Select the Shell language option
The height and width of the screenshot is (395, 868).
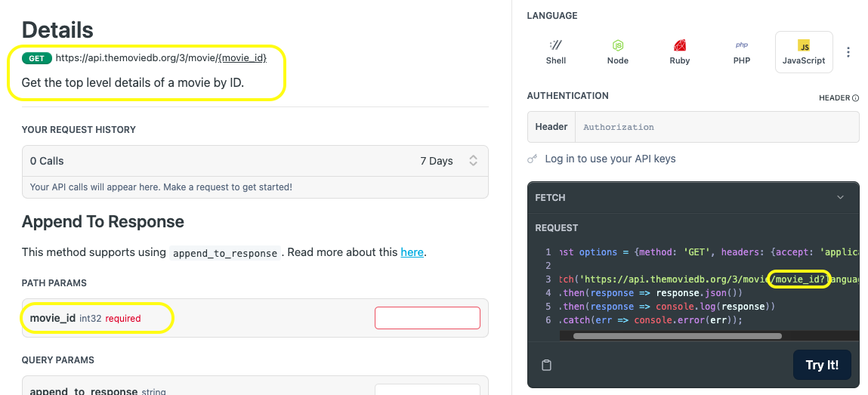pos(556,52)
